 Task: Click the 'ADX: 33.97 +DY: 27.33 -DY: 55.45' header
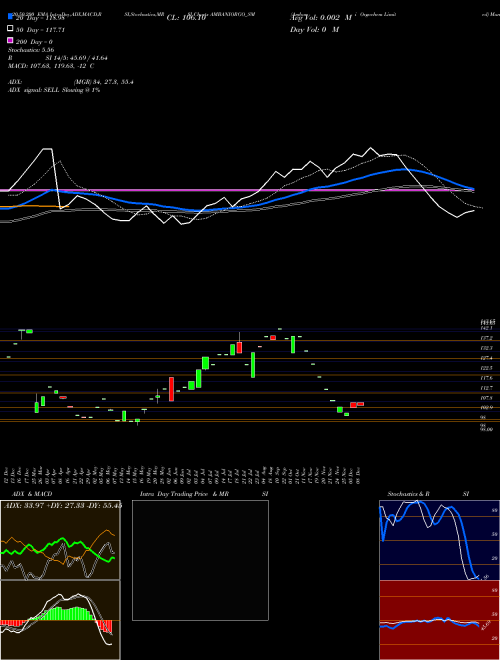coord(63,505)
